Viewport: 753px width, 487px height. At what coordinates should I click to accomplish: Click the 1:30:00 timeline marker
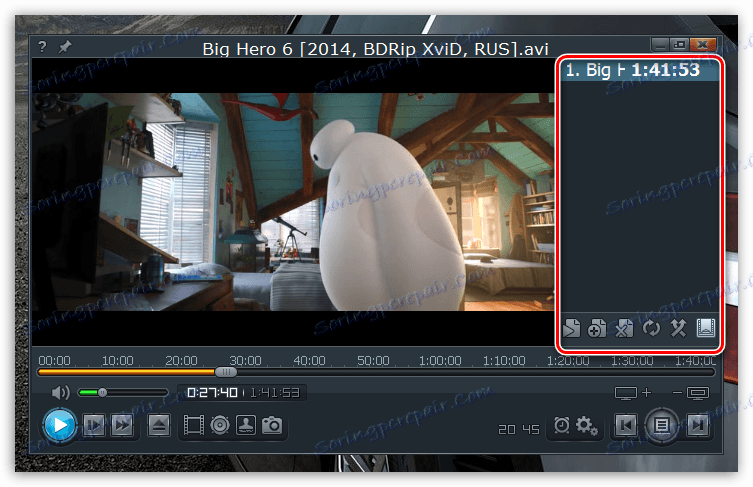tap(632, 360)
